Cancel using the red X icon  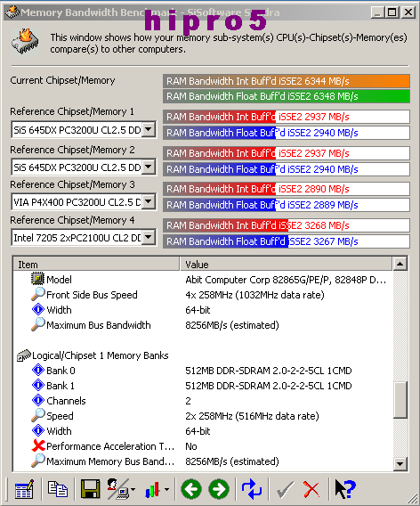click(x=311, y=489)
